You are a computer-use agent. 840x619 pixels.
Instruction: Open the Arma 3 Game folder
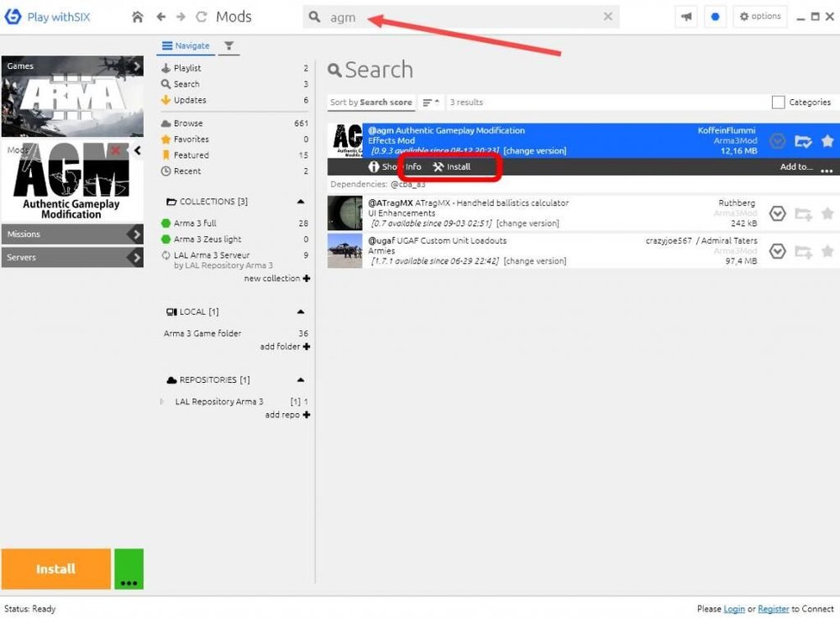(x=234, y=333)
